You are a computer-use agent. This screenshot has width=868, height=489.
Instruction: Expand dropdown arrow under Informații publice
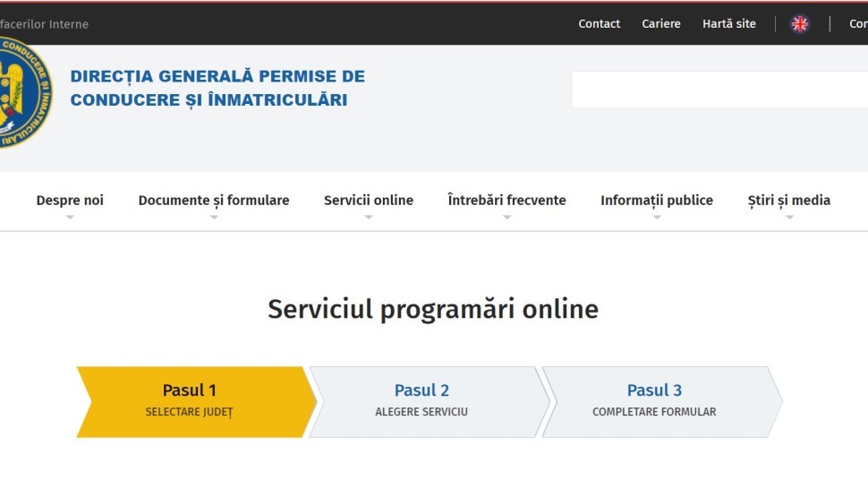click(x=657, y=217)
